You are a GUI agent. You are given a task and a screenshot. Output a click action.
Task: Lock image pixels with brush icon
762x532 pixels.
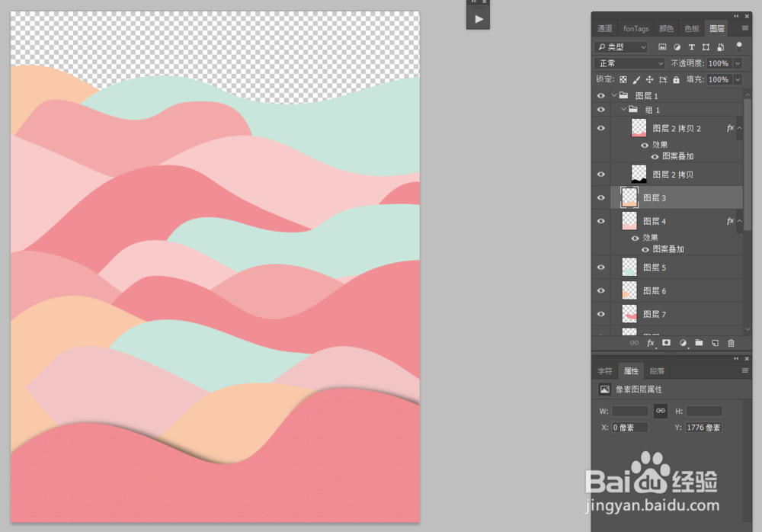636,79
